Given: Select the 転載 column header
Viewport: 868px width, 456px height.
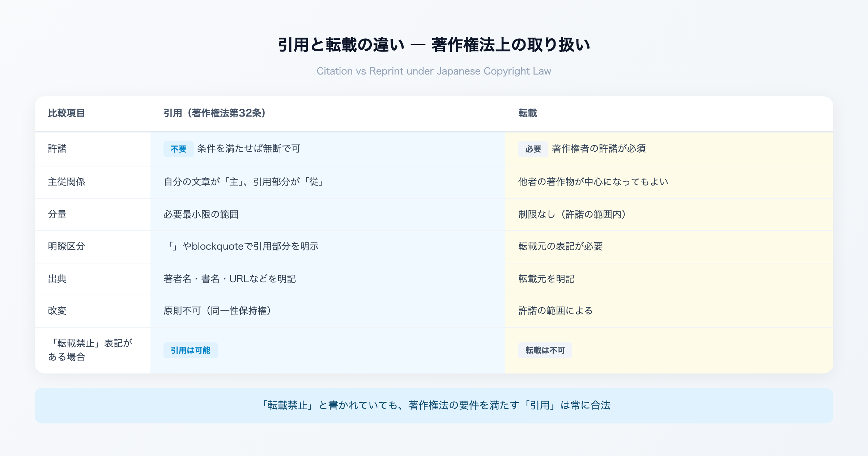Looking at the screenshot, I should point(528,113).
